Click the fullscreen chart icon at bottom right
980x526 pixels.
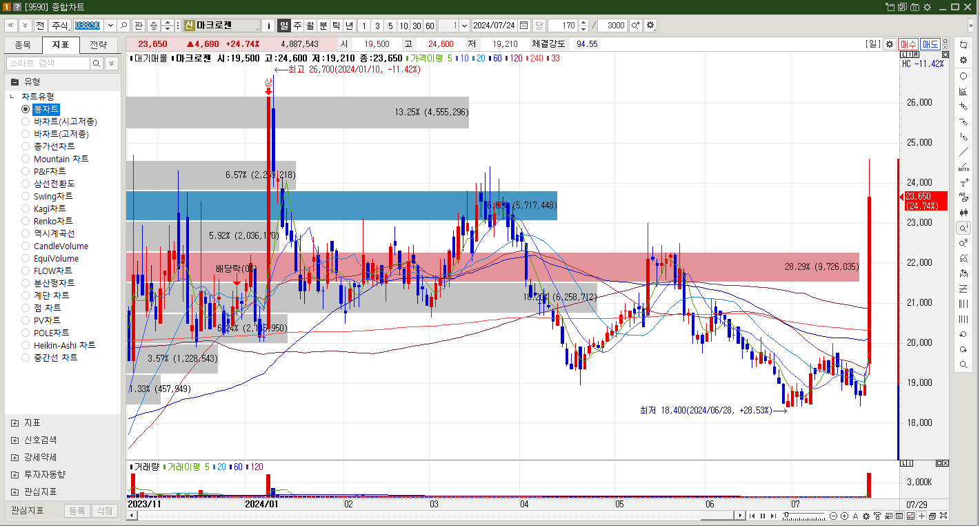(x=943, y=516)
